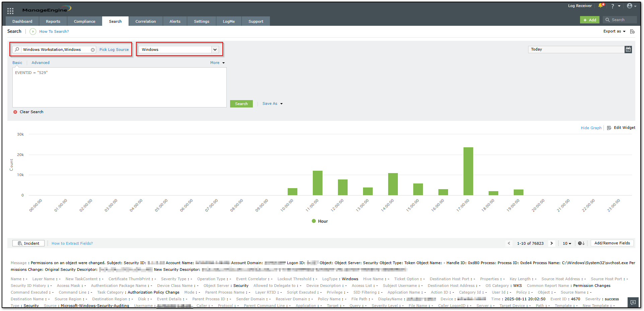Click the green Search button

click(x=241, y=104)
